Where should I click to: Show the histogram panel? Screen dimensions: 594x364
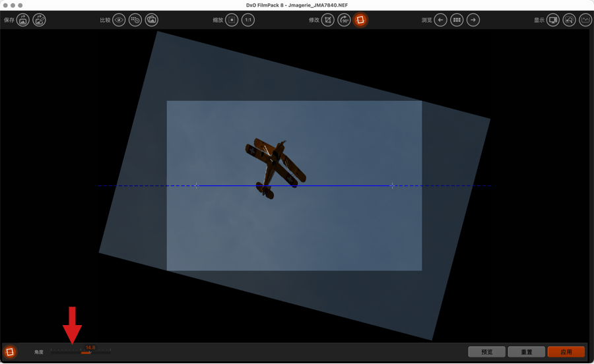click(585, 20)
